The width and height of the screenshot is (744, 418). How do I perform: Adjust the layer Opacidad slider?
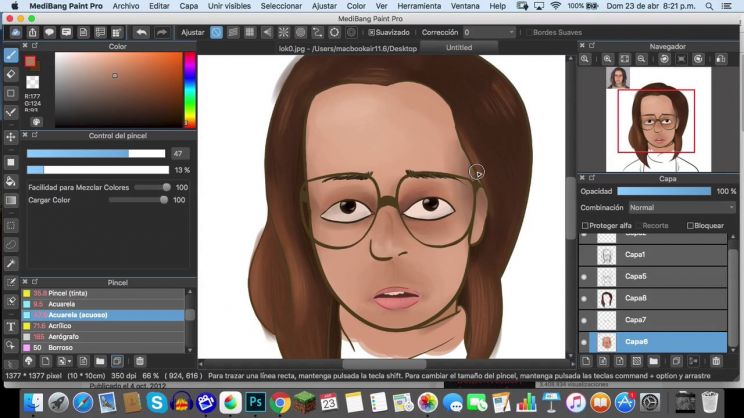(x=664, y=191)
